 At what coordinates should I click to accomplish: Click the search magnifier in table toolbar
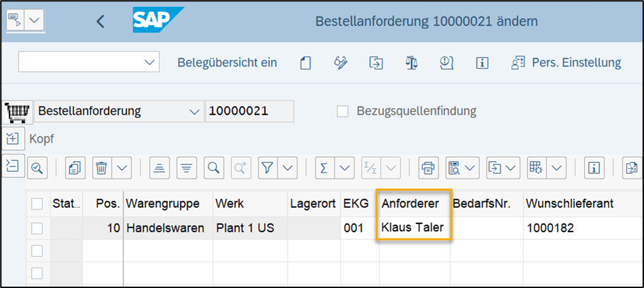pyautogui.click(x=214, y=167)
